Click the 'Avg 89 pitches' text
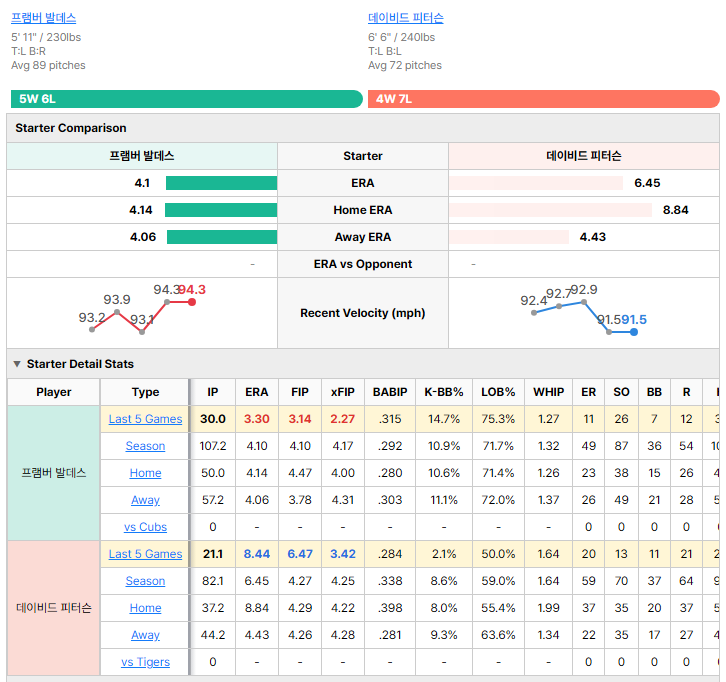Screen dimensions: 726x682 [x=49, y=65]
